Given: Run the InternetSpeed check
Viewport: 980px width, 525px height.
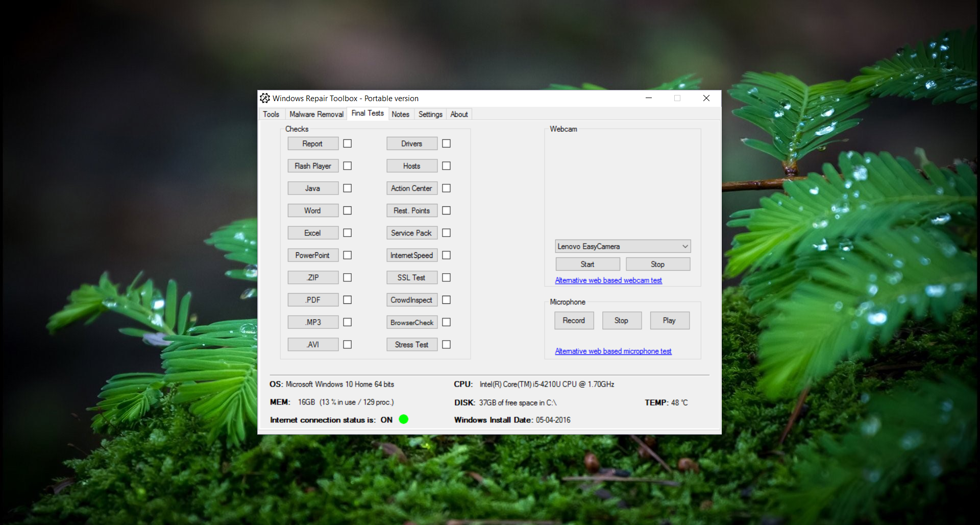Looking at the screenshot, I should [411, 255].
